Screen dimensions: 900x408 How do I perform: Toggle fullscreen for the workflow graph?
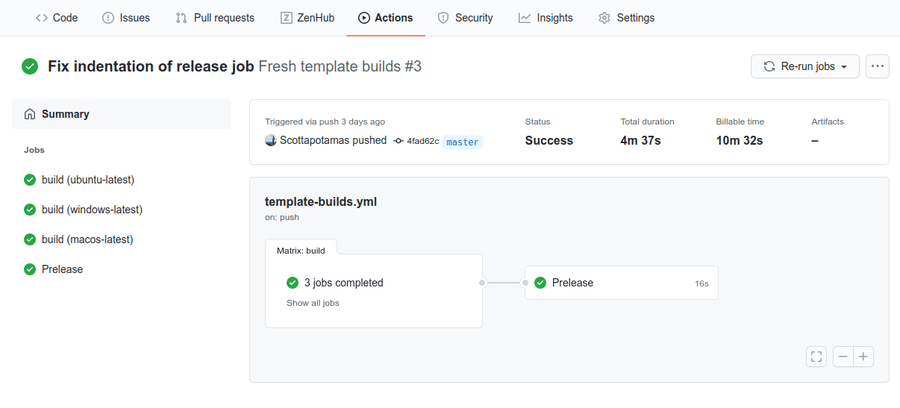point(816,357)
